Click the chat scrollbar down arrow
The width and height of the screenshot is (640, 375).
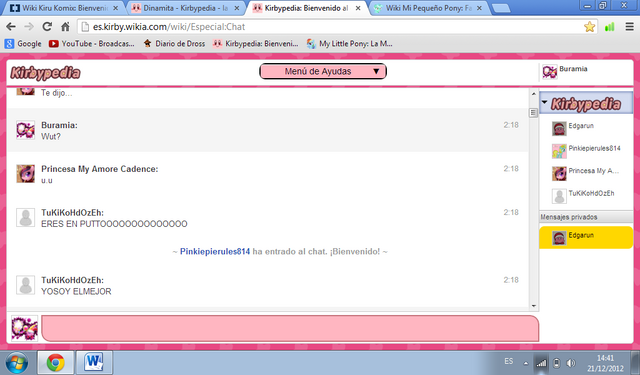[533, 306]
